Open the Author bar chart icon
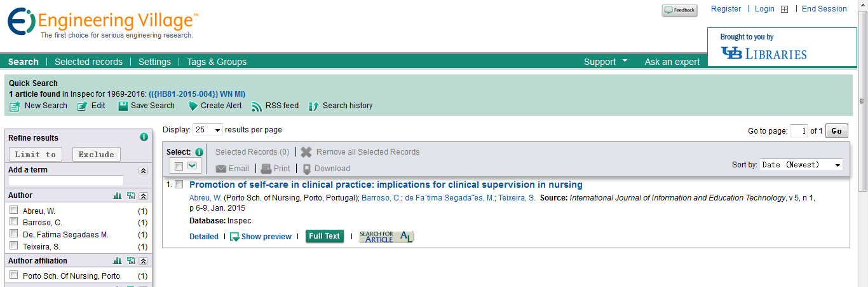The width and height of the screenshot is (868, 287). [x=118, y=196]
